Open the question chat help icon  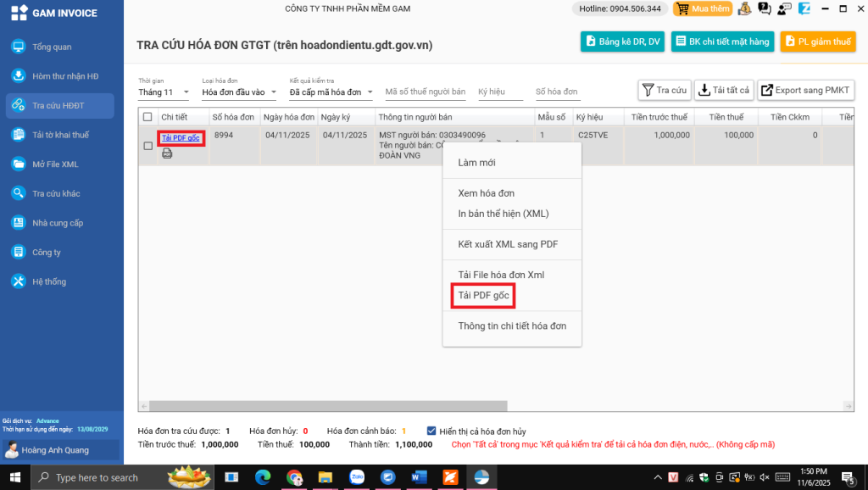click(764, 9)
